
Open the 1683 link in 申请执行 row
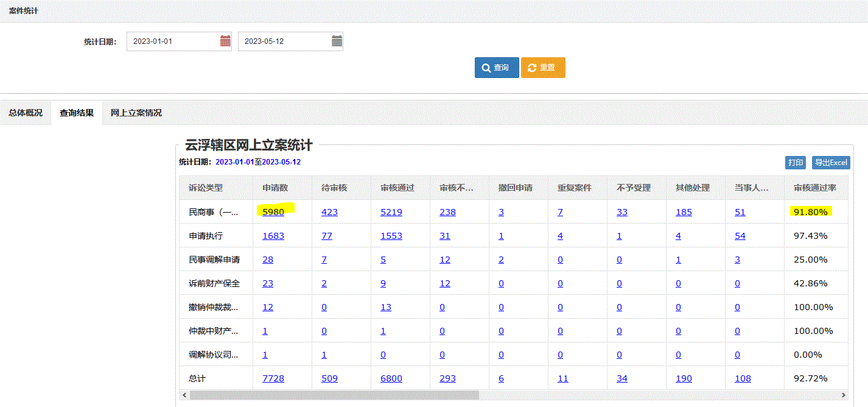click(x=273, y=236)
